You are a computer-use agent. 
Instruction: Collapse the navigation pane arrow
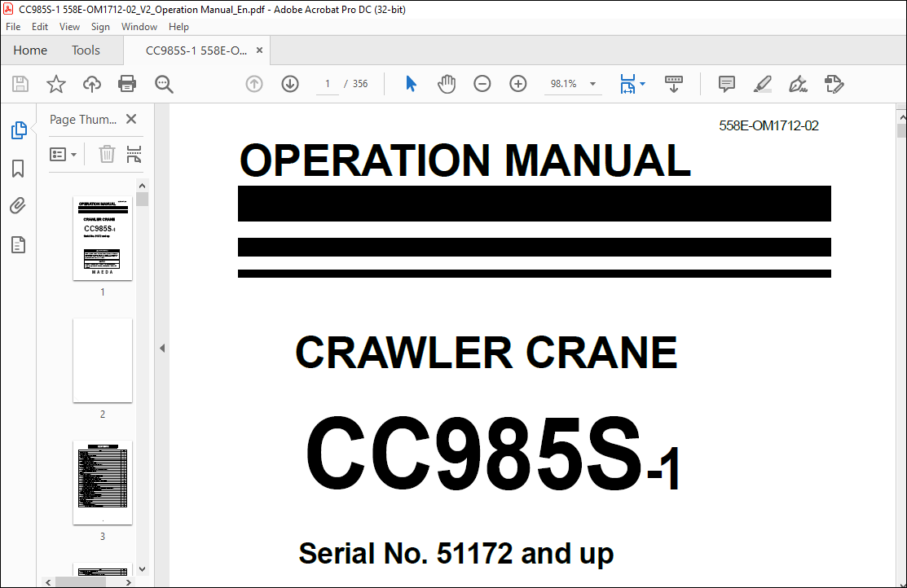161,348
